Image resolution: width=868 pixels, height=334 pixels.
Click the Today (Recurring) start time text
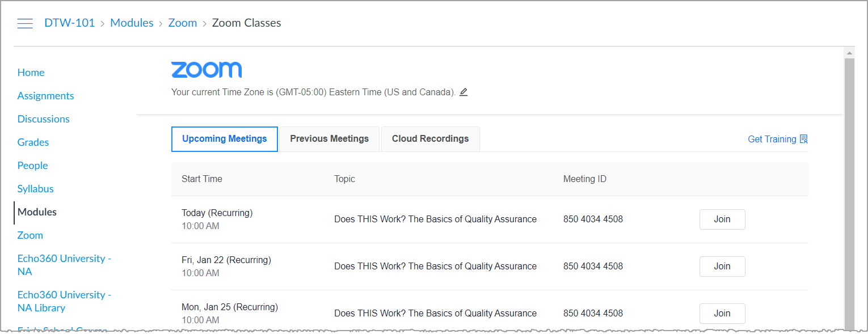pos(217,213)
